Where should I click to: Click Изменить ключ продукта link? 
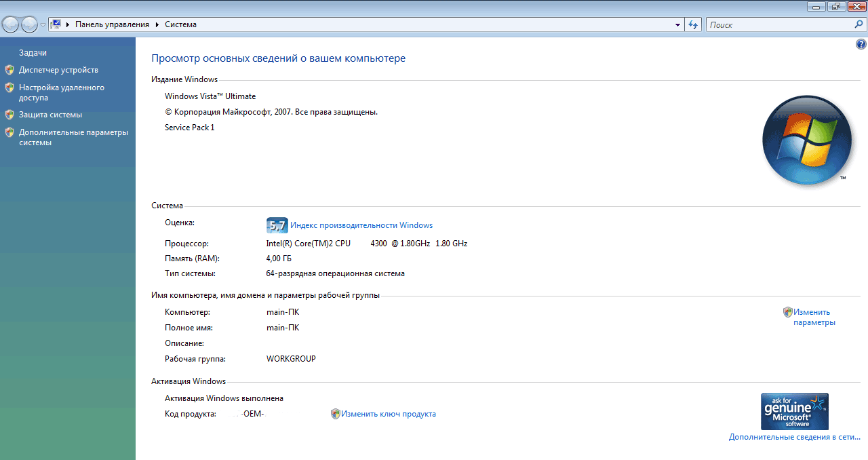coord(389,414)
